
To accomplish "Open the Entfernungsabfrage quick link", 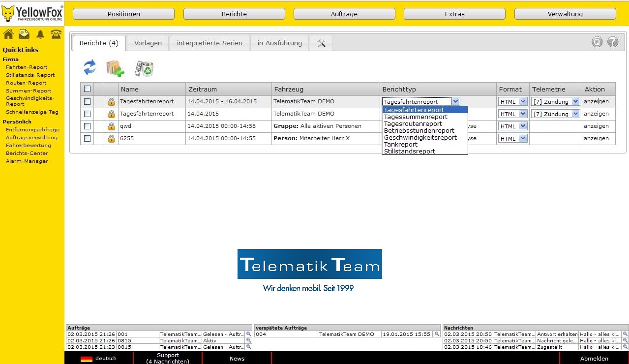I will tap(32, 130).
